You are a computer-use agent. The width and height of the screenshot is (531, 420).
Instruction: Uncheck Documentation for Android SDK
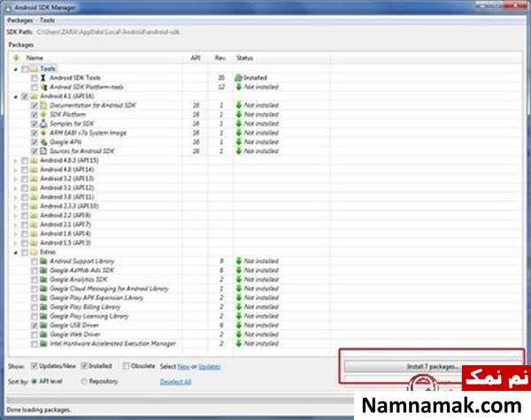coord(35,105)
